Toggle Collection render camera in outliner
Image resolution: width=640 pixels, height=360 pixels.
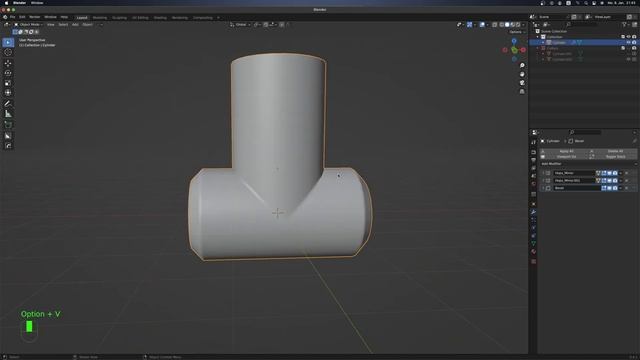[634, 37]
